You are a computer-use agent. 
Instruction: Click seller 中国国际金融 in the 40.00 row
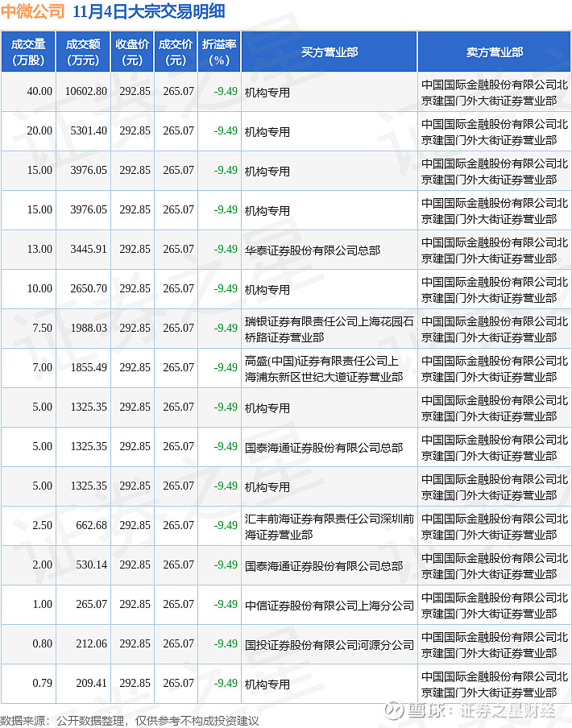point(495,93)
